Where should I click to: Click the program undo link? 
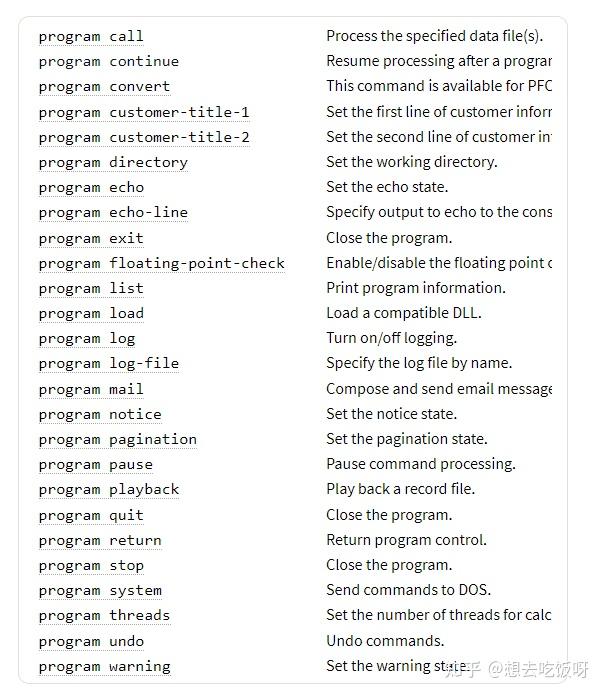click(91, 641)
